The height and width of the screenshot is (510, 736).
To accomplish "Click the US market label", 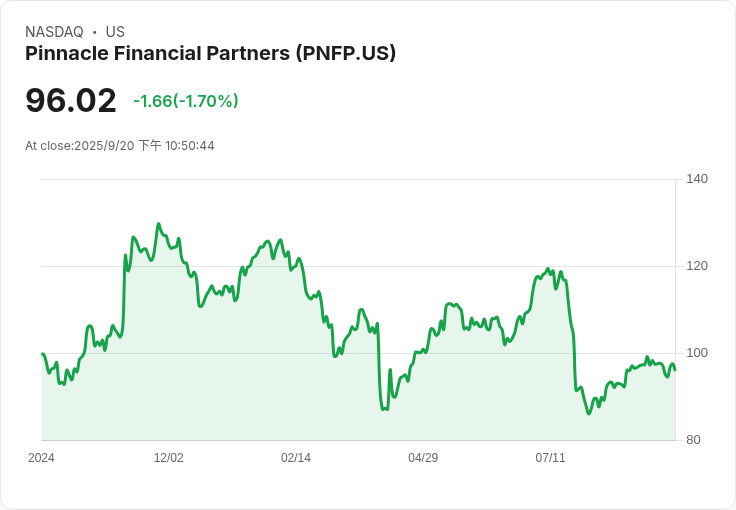I will [x=115, y=32].
